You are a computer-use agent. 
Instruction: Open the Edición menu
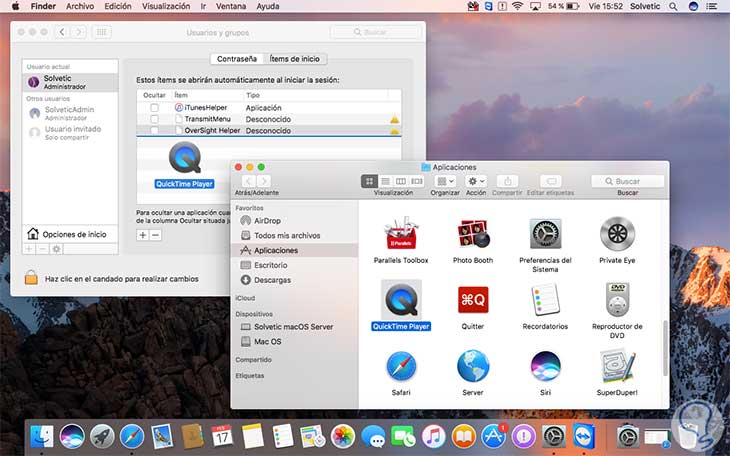(118, 7)
